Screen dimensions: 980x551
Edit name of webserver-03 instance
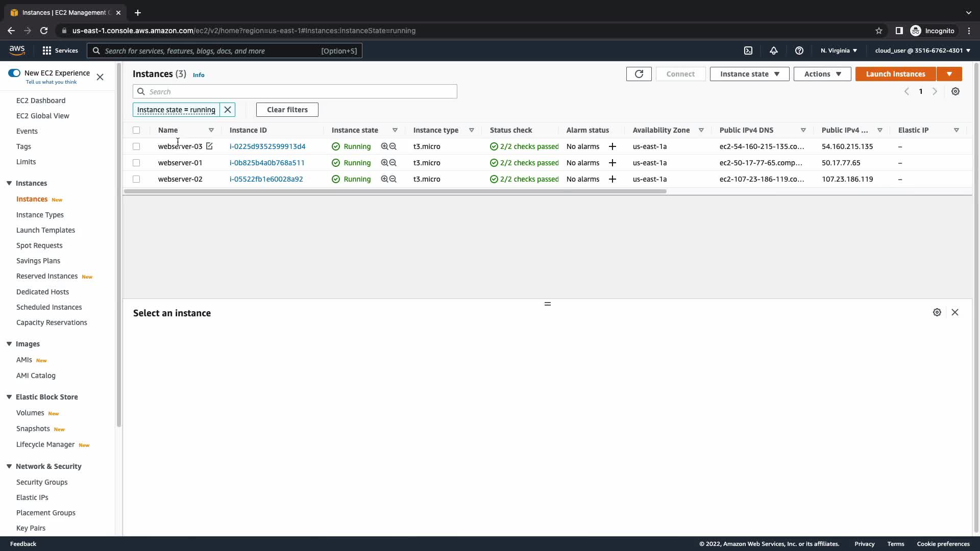209,146
